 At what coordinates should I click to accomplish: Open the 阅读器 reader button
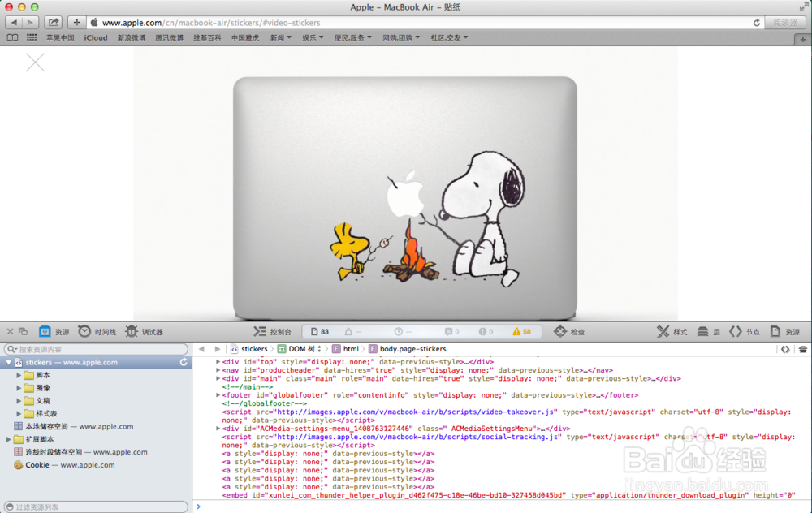point(785,22)
